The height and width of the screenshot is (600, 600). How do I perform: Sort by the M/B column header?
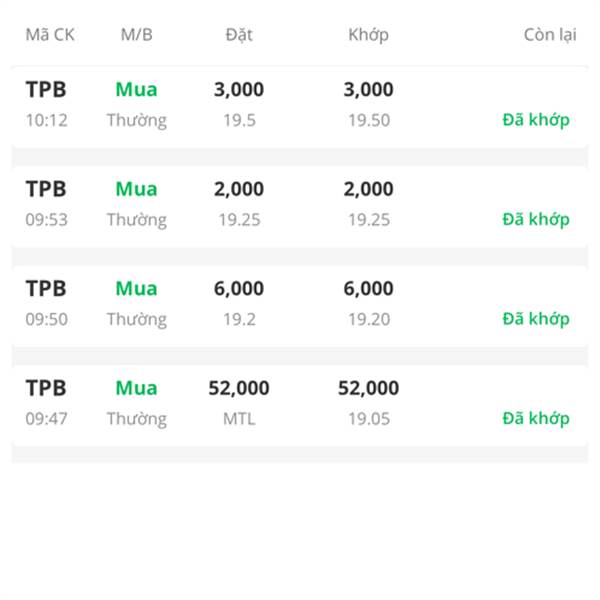[x=137, y=35]
